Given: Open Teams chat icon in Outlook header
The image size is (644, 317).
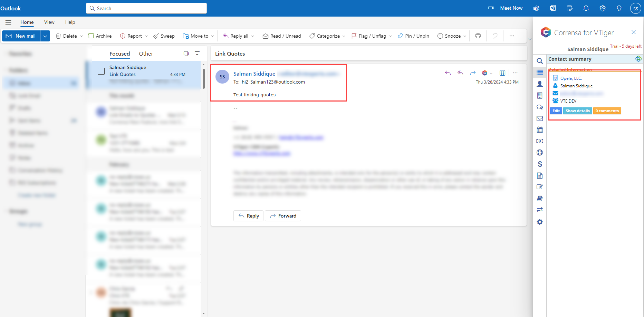Looking at the screenshot, I should coord(536,8).
